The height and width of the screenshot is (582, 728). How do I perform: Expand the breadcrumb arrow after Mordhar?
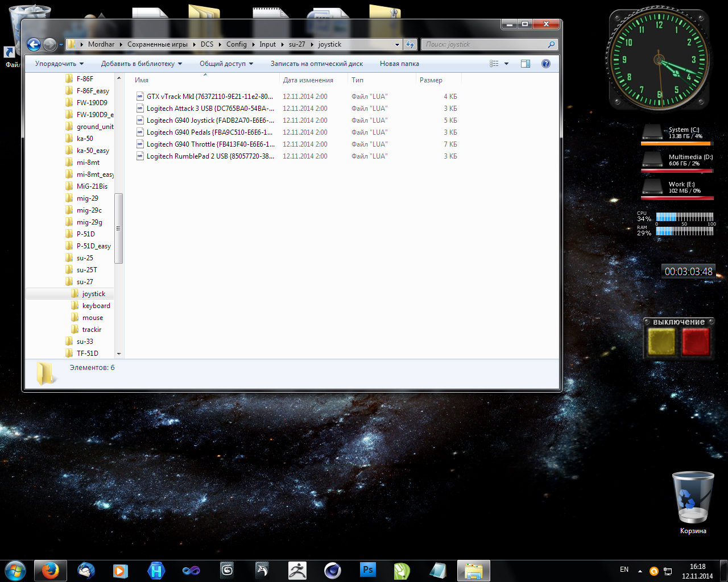(121, 44)
